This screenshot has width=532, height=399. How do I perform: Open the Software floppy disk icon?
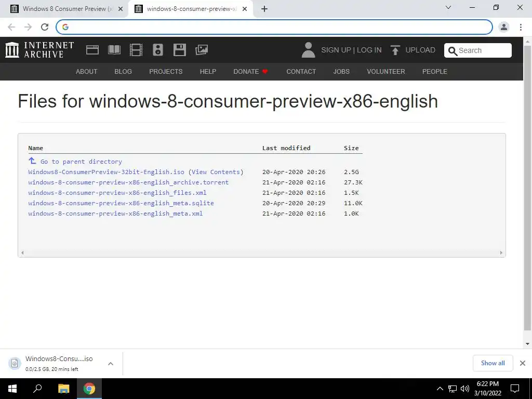(179, 50)
